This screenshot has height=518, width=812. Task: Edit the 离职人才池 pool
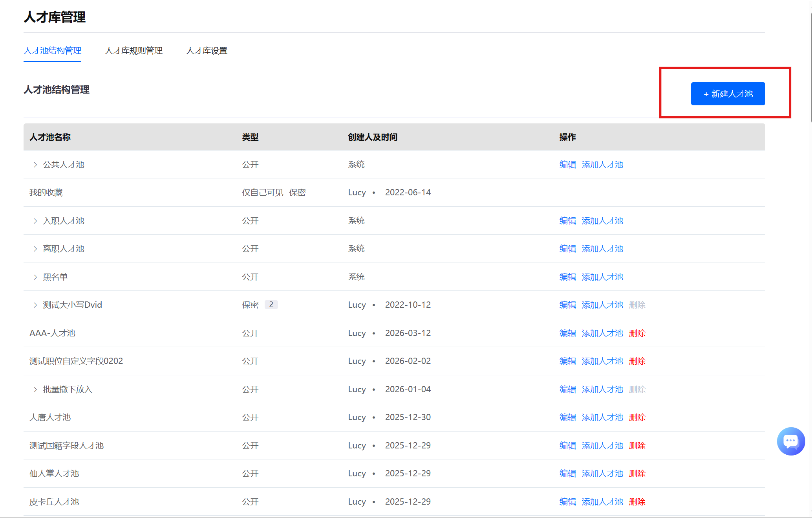click(568, 249)
